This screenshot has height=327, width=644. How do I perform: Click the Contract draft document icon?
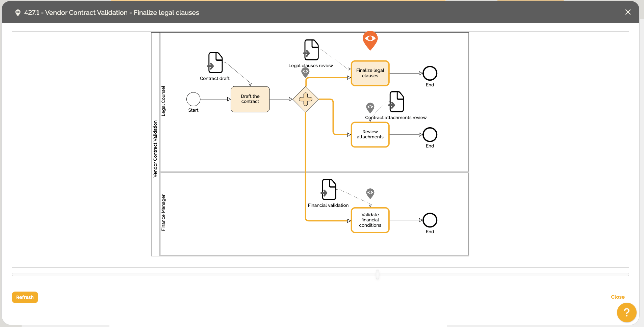[x=215, y=62]
